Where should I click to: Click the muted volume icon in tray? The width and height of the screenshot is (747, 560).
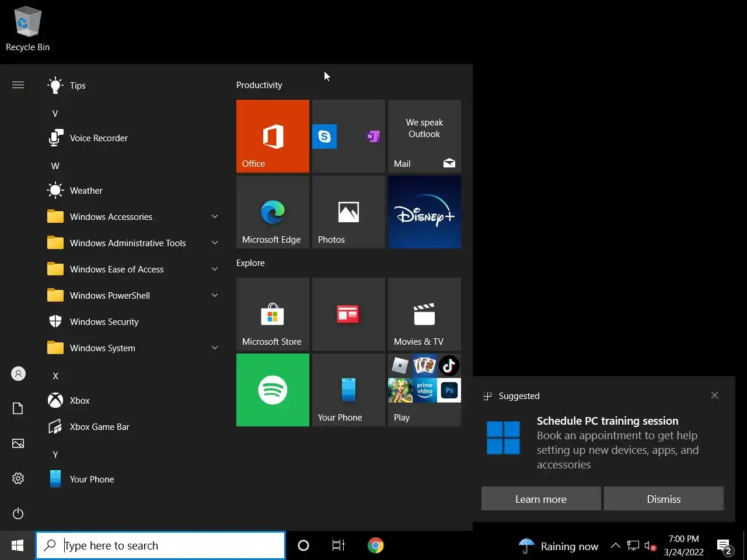(650, 546)
